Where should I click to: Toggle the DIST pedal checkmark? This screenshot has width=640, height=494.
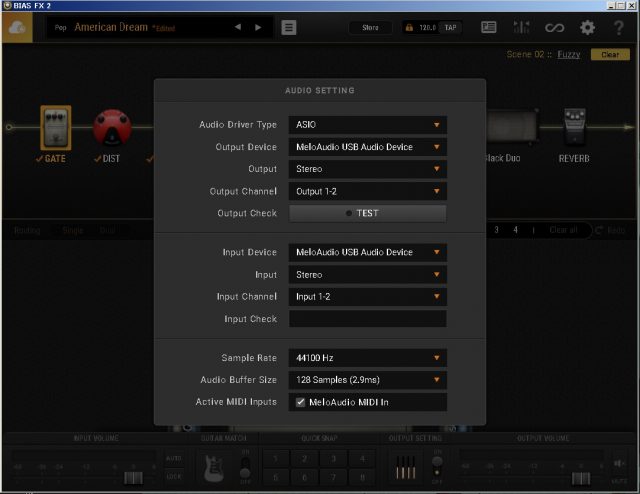pyautogui.click(x=97, y=159)
